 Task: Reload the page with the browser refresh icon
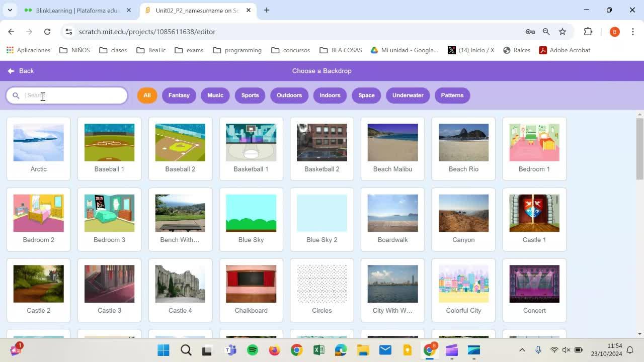click(47, 32)
